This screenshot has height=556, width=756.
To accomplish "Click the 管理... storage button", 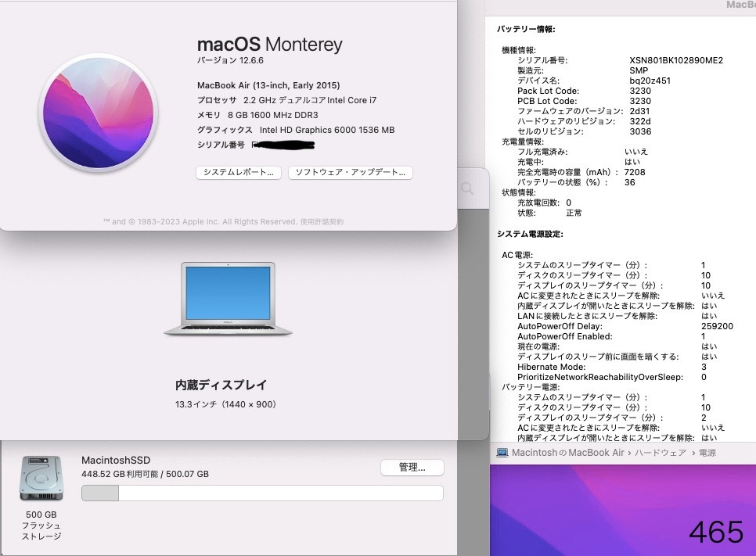I will (x=412, y=467).
